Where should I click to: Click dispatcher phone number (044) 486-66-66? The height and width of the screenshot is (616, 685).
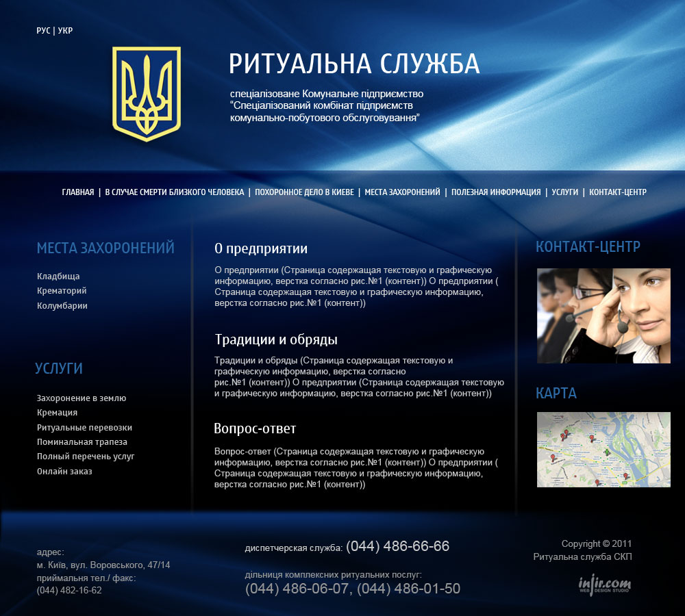(x=397, y=546)
